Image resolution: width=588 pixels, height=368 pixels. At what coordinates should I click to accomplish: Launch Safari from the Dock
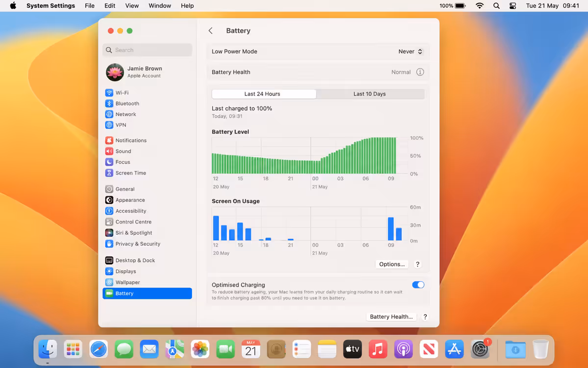pyautogui.click(x=99, y=349)
